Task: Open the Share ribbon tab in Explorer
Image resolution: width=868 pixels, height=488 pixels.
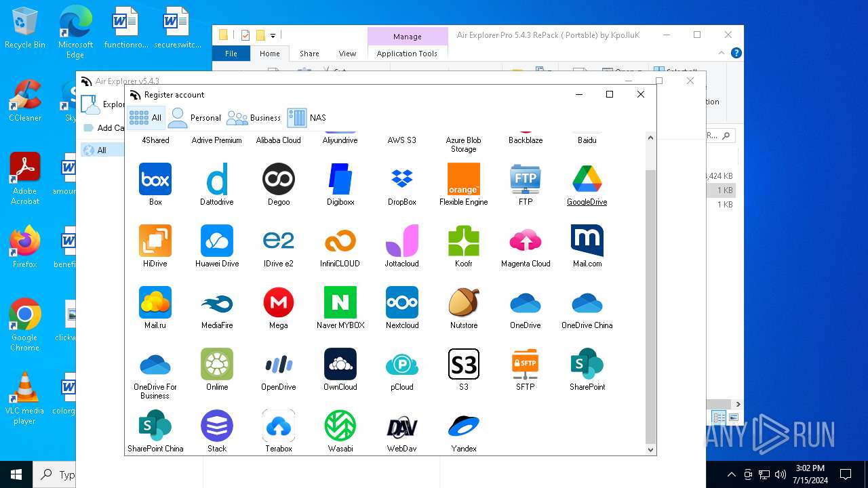Action: [309, 54]
